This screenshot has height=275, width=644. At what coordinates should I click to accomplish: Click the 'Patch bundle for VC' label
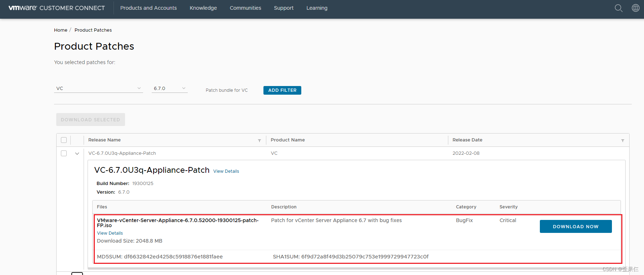click(x=227, y=90)
